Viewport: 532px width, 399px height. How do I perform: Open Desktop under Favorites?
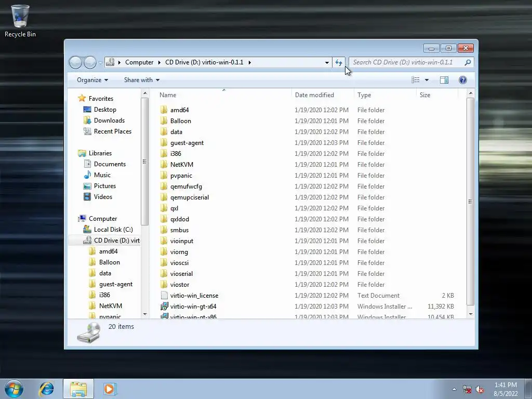105,110
